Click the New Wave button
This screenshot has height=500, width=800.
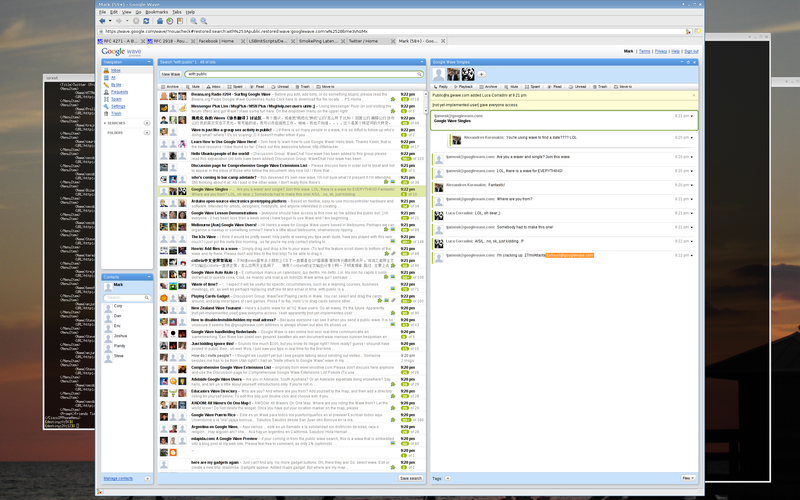(x=170, y=74)
